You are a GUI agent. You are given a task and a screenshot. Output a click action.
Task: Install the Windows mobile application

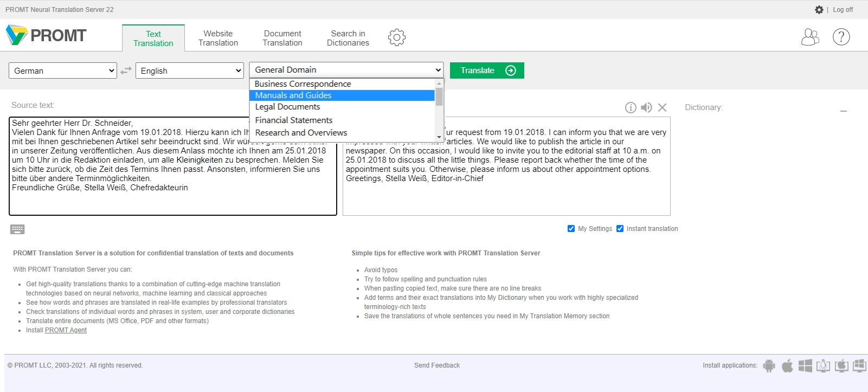click(x=805, y=366)
